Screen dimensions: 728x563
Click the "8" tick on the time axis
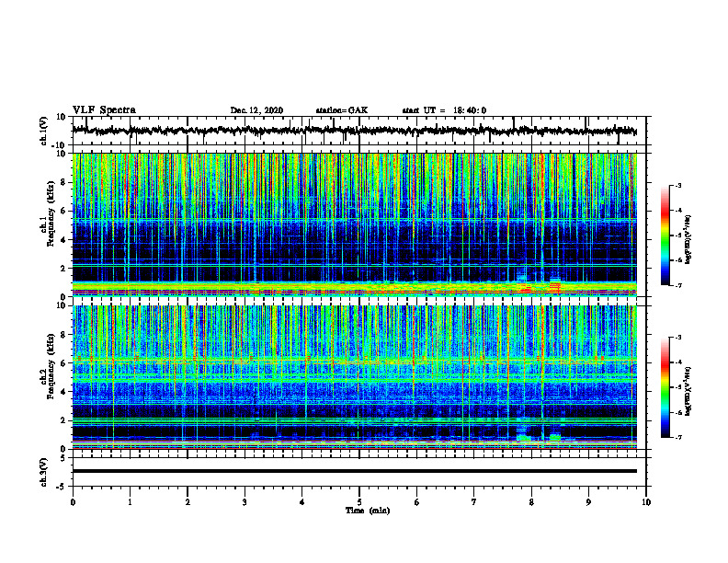click(x=531, y=502)
